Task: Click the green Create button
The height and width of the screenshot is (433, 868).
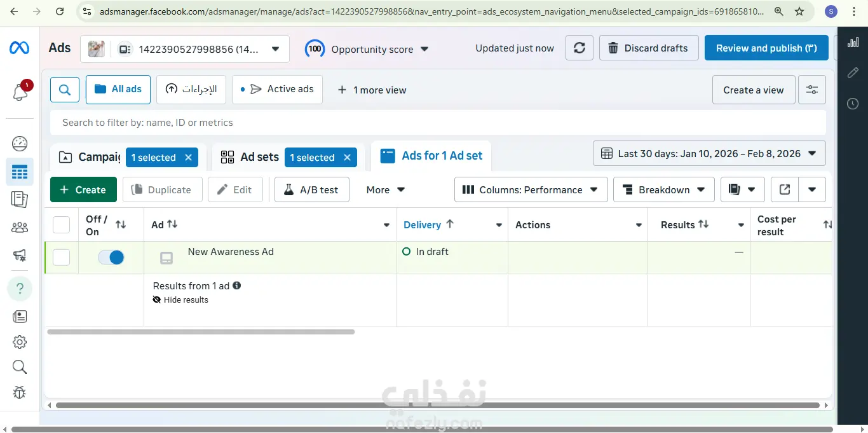Action: pos(83,189)
